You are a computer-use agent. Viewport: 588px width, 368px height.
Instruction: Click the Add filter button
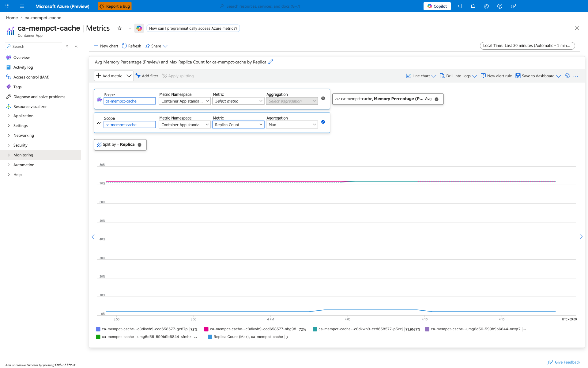tap(147, 76)
